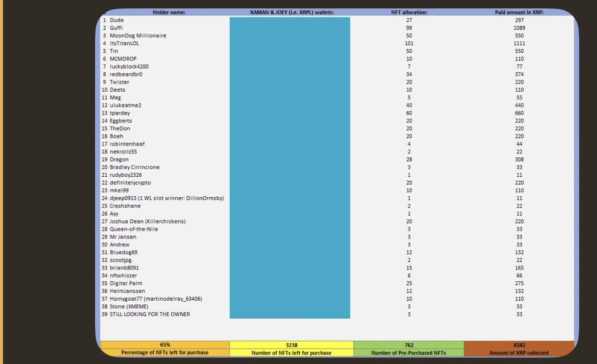
Task: Click the holder name 'Twister'
Action: (x=119, y=82)
